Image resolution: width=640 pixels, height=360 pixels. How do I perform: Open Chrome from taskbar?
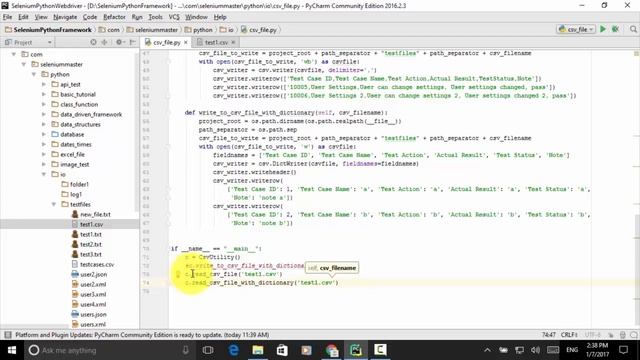(331, 350)
